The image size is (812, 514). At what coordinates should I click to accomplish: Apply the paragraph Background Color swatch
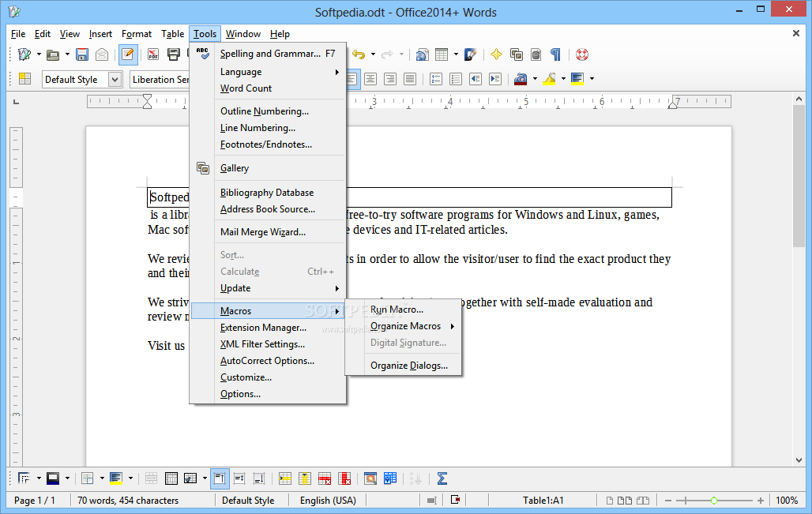tap(577, 79)
